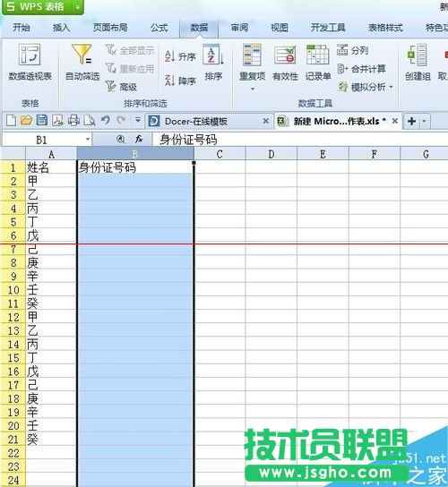Redo the action
This screenshot has height=487, width=448.
coord(121,120)
